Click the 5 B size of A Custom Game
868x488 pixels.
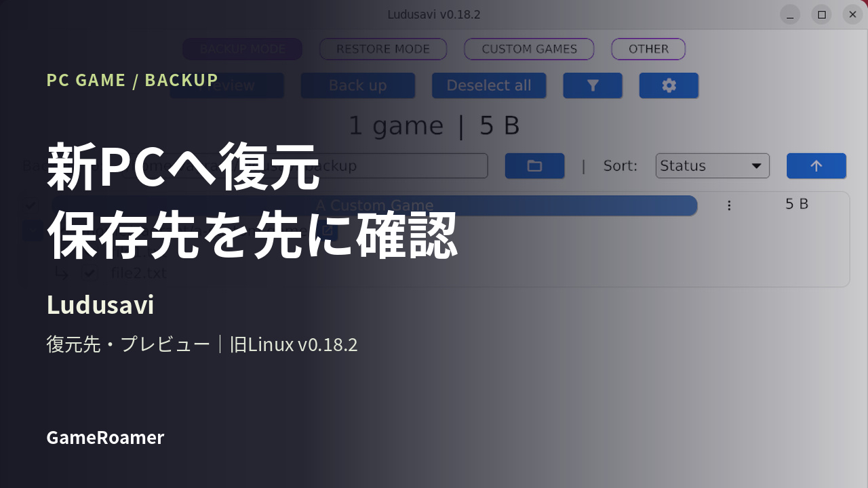coord(797,204)
